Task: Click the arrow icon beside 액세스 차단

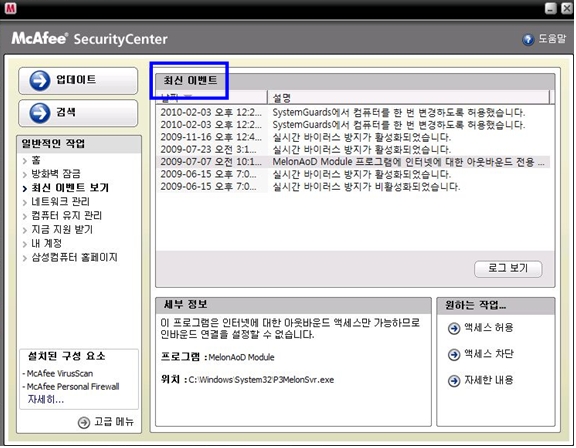Action: (x=454, y=354)
